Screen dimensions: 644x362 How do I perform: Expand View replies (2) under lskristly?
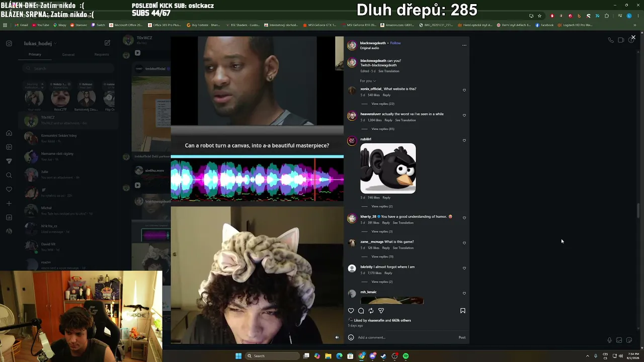coord(382,282)
